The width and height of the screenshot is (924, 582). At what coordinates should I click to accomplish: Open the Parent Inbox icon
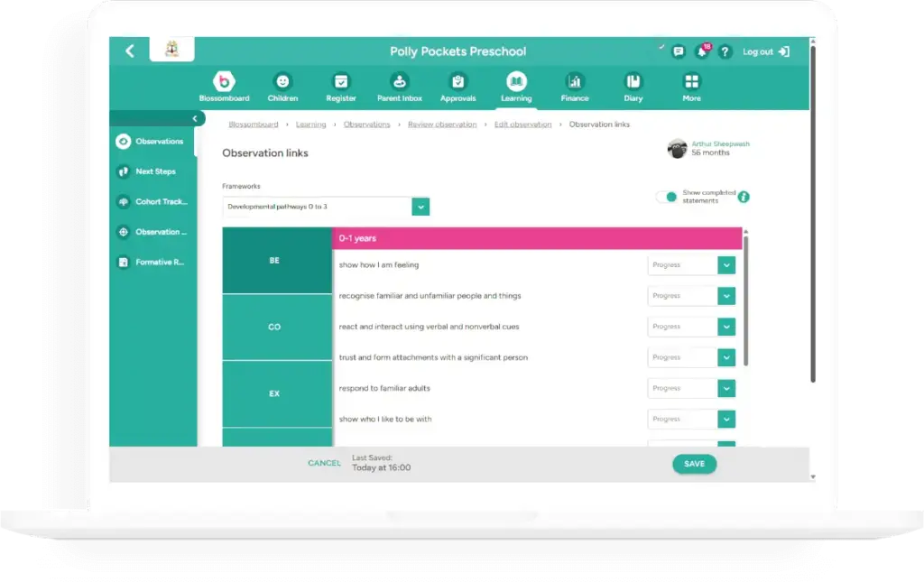(x=399, y=81)
